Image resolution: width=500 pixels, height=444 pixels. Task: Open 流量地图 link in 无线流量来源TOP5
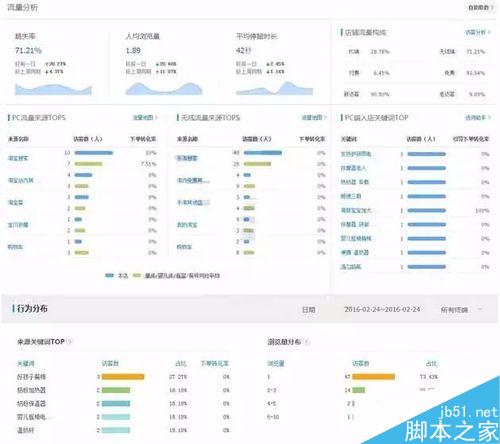tap(314, 118)
